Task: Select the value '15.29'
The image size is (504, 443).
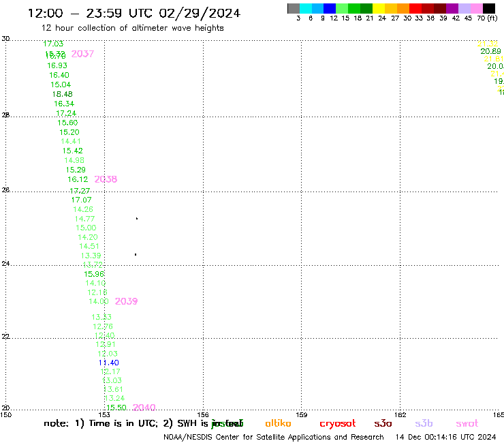Action: (76, 170)
